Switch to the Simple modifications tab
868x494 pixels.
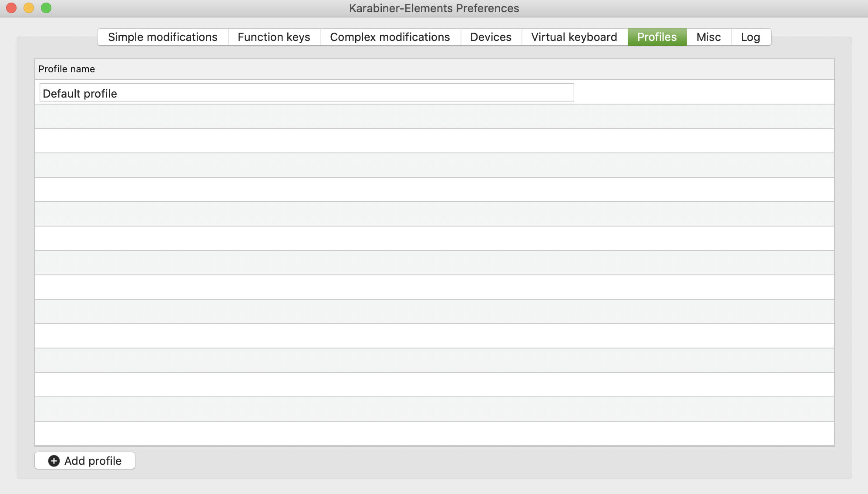pyautogui.click(x=163, y=37)
